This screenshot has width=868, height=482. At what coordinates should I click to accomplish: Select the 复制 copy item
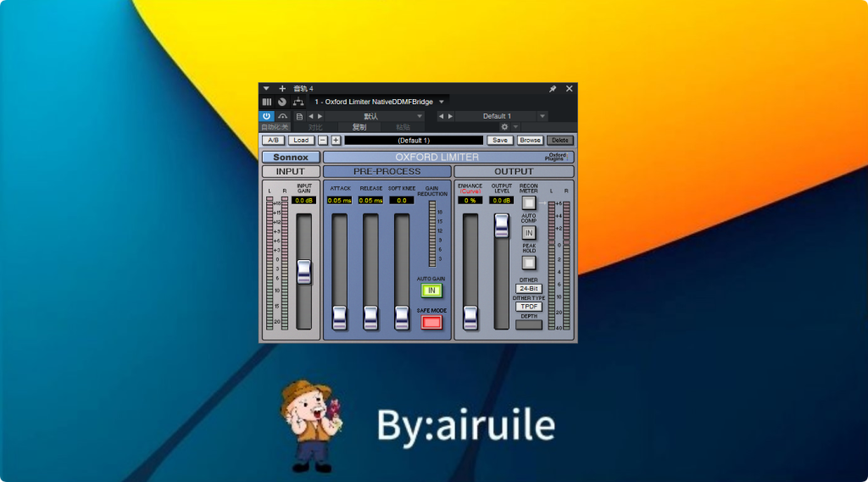359,127
